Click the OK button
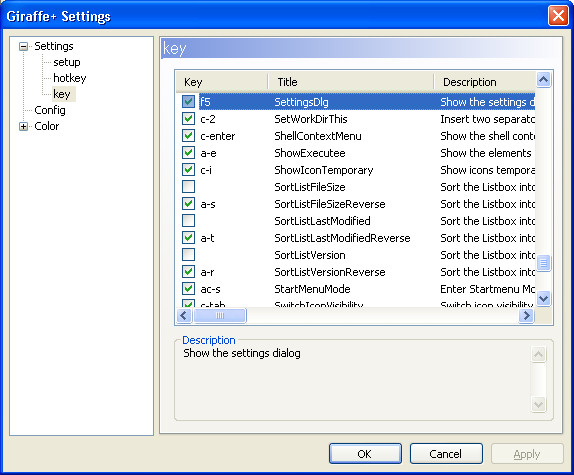 (365, 454)
